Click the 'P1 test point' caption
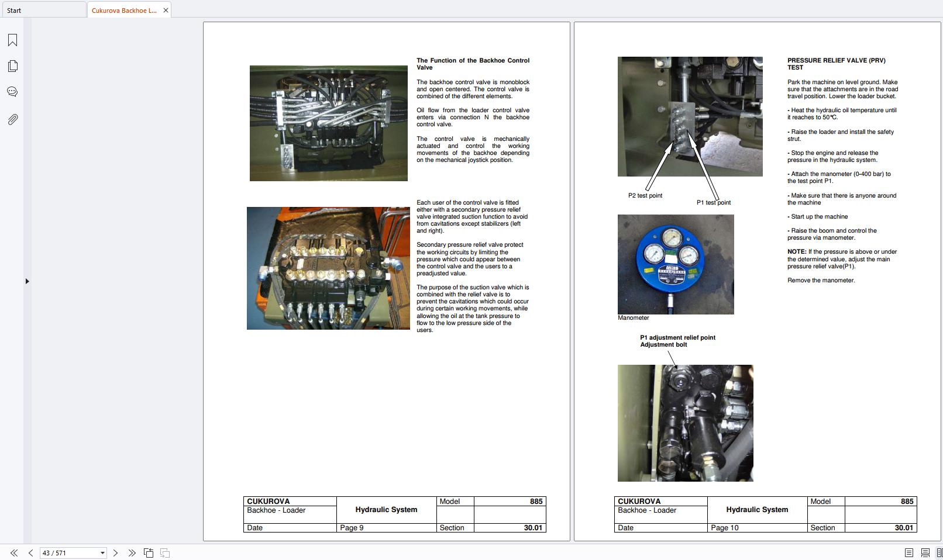 click(x=714, y=203)
